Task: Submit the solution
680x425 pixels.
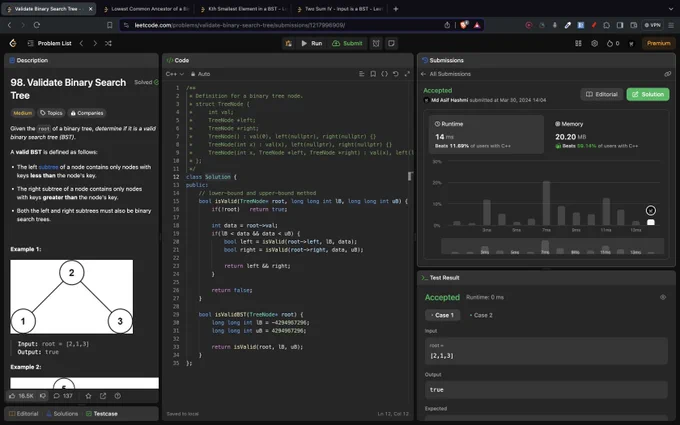Action: click(x=347, y=43)
